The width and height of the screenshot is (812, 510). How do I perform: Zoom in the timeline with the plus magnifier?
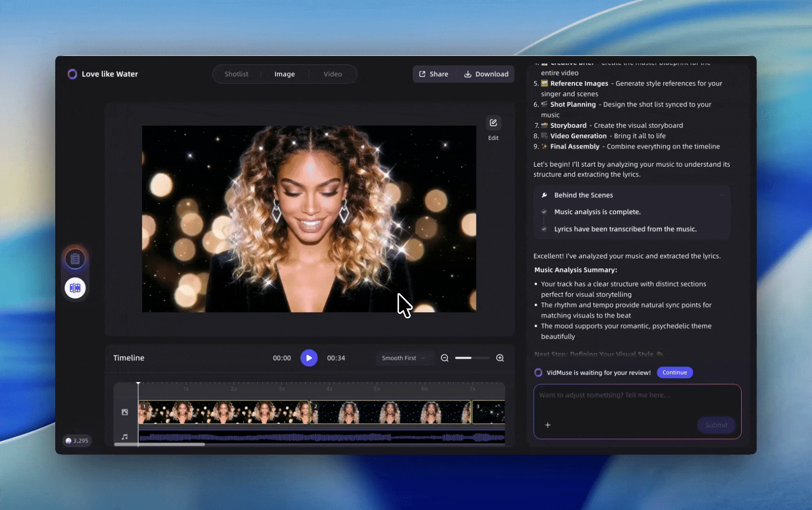tap(500, 358)
